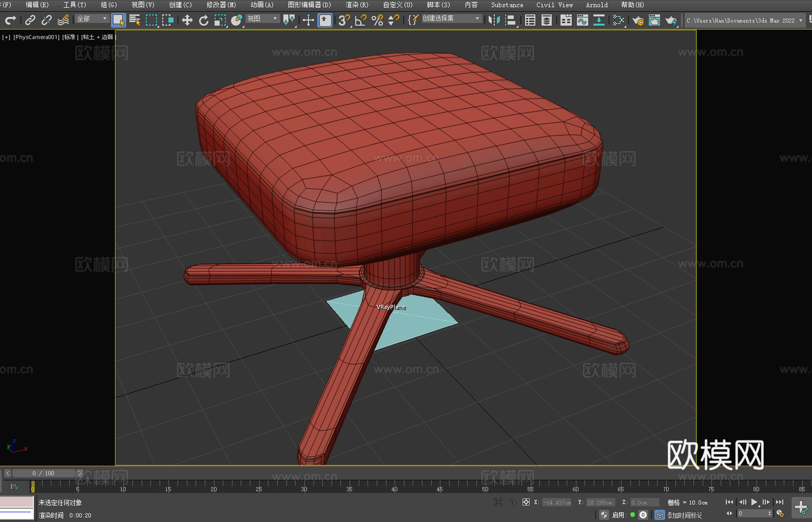
Task: Click Previous Frame playback button
Action: (x=742, y=502)
